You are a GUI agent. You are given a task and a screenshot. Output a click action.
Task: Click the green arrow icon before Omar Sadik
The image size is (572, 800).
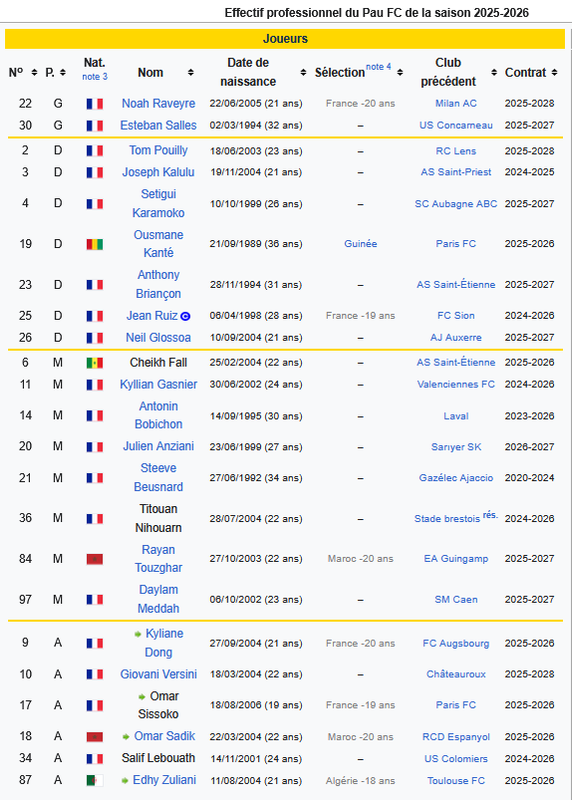[126, 737]
